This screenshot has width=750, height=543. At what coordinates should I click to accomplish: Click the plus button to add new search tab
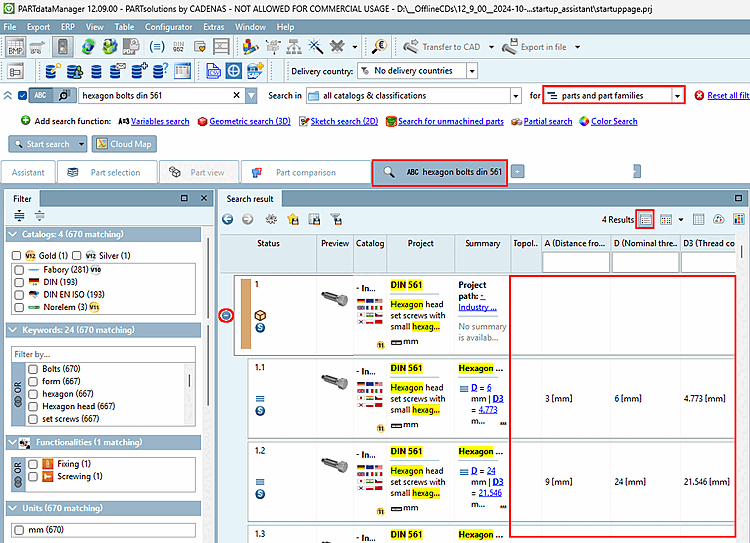(518, 171)
